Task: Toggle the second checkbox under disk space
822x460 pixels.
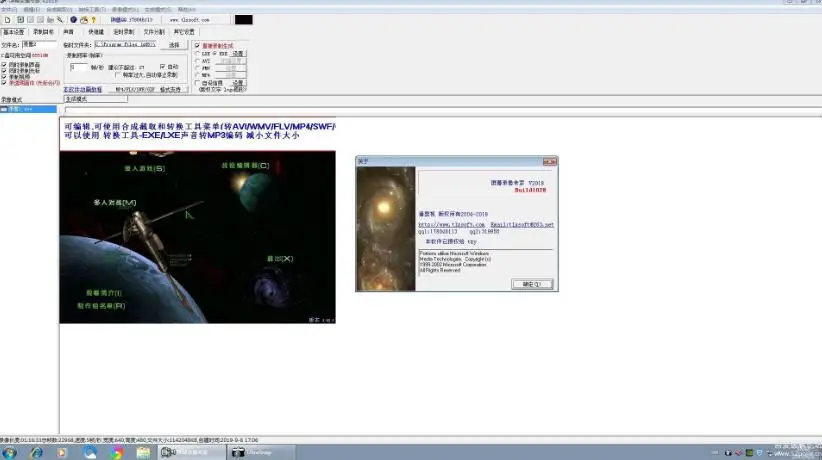Action: tap(4, 71)
